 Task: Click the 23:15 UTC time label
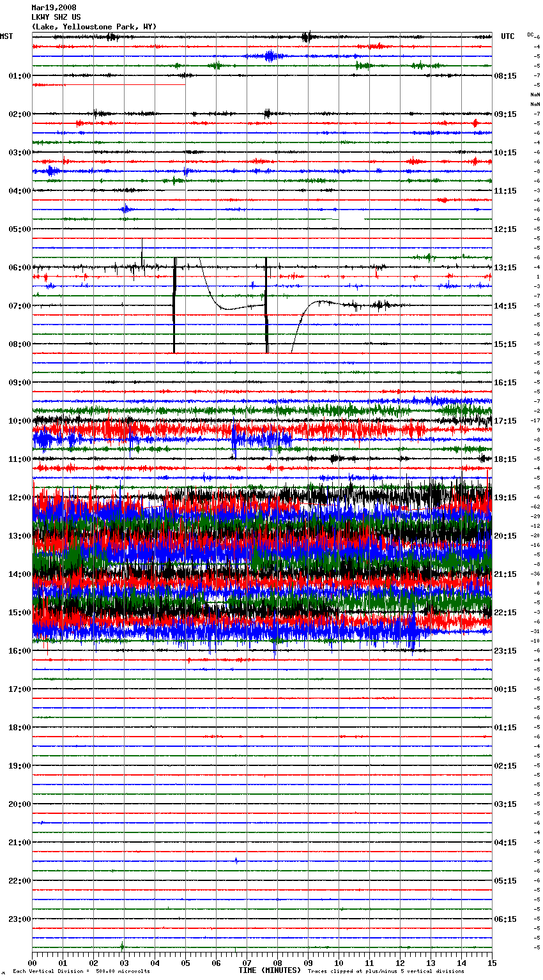point(505,651)
